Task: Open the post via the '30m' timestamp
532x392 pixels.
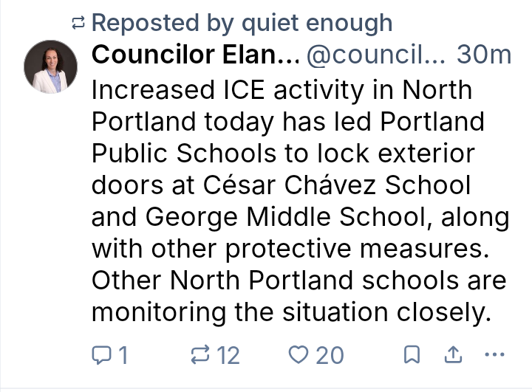Action: point(484,55)
